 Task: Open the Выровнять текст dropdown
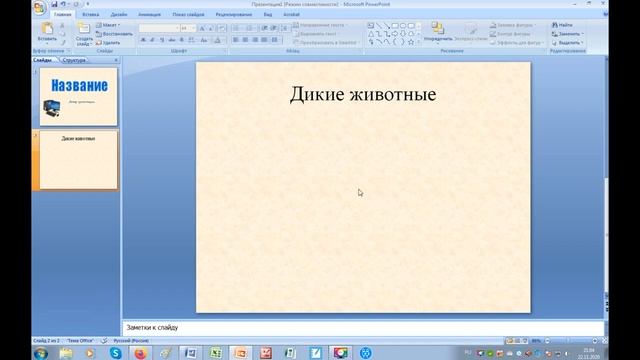tap(317, 34)
